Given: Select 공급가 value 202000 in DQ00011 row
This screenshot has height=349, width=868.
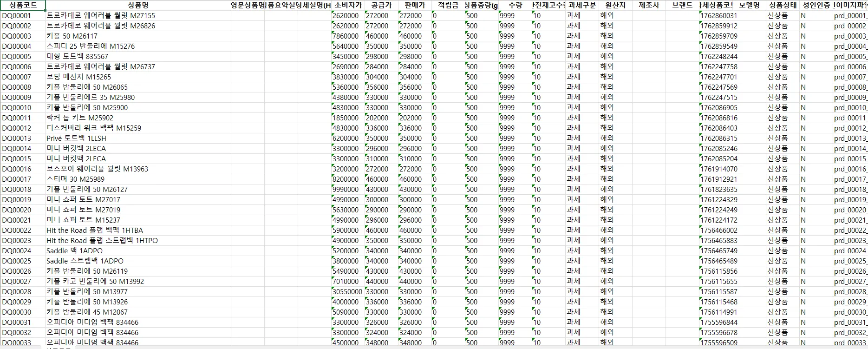Looking at the screenshot, I should (381, 118).
